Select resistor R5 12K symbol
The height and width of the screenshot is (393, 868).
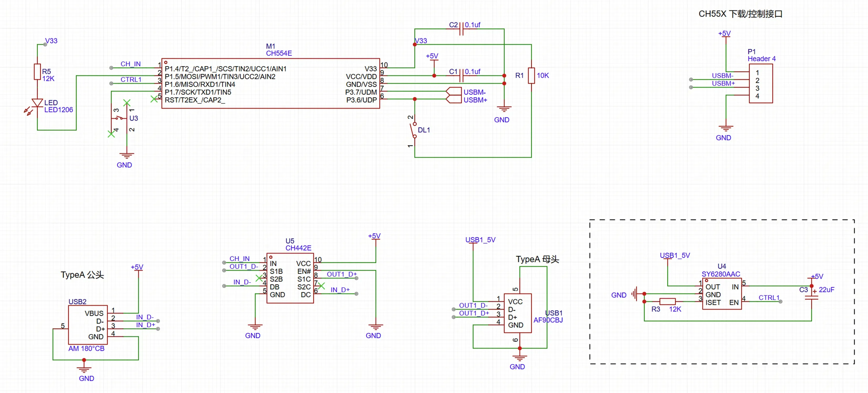point(37,72)
